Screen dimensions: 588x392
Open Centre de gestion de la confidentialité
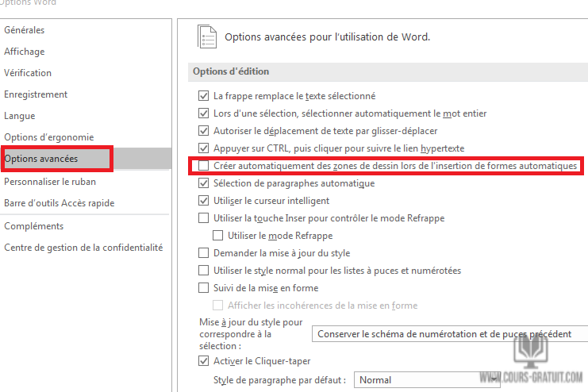pos(83,248)
